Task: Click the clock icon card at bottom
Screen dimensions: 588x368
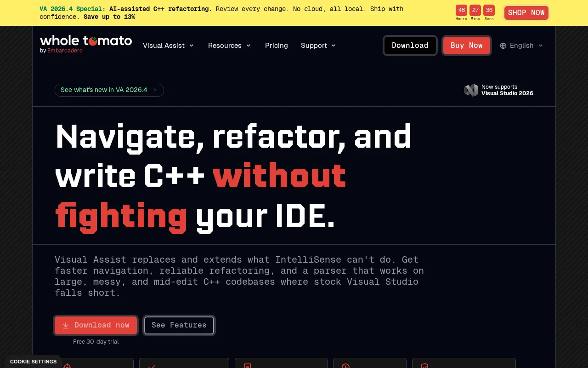Action: pos(369,363)
